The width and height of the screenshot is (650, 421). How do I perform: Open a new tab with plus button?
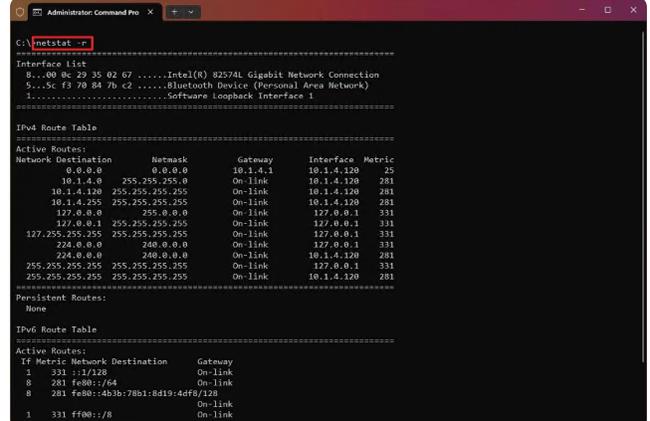[x=174, y=11]
